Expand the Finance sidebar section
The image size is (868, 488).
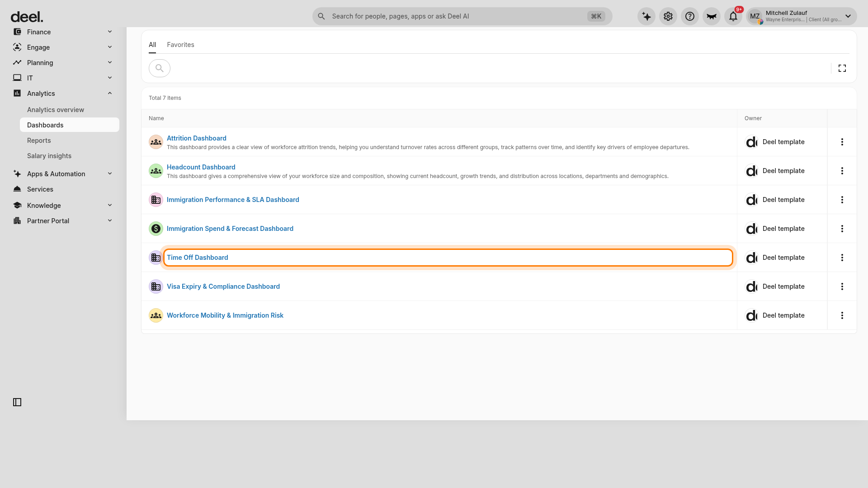63,32
